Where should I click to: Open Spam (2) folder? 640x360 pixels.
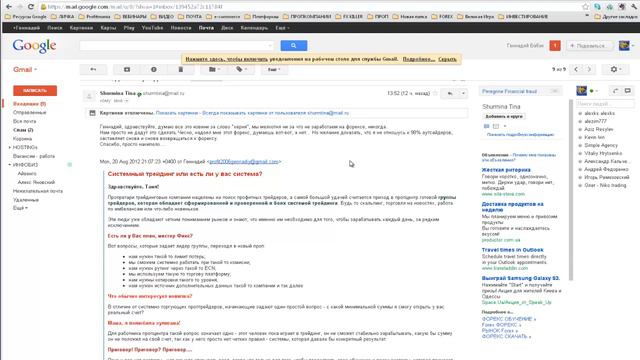(23, 130)
